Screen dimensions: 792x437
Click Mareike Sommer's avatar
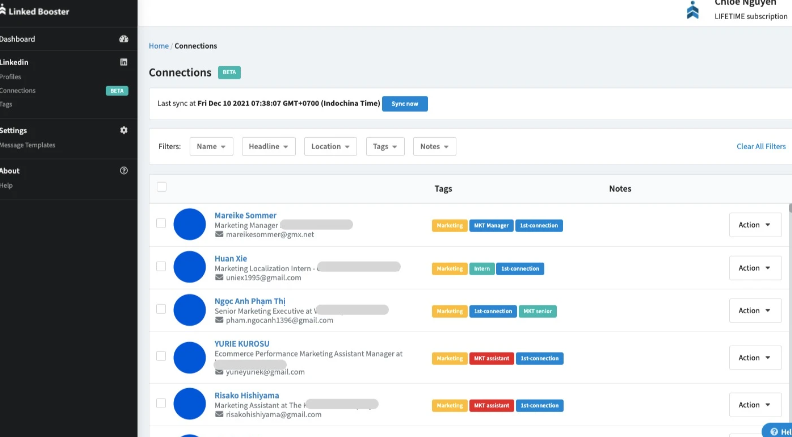coord(189,224)
